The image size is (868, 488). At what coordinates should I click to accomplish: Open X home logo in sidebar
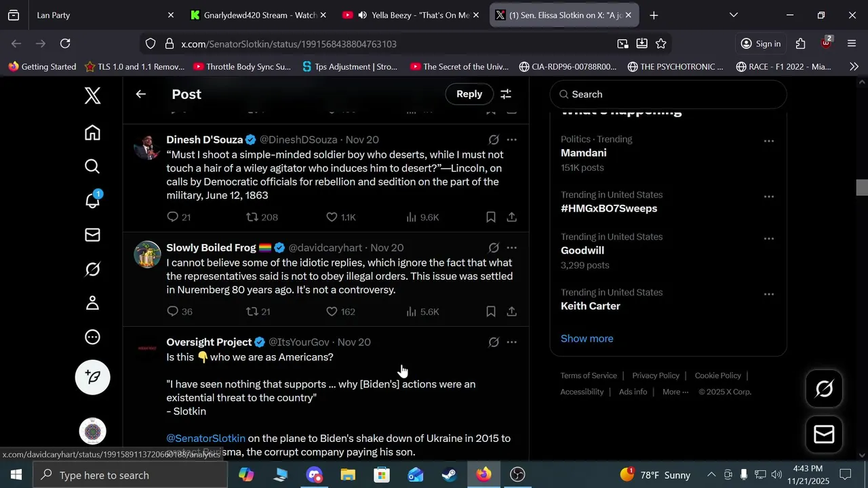(x=93, y=96)
